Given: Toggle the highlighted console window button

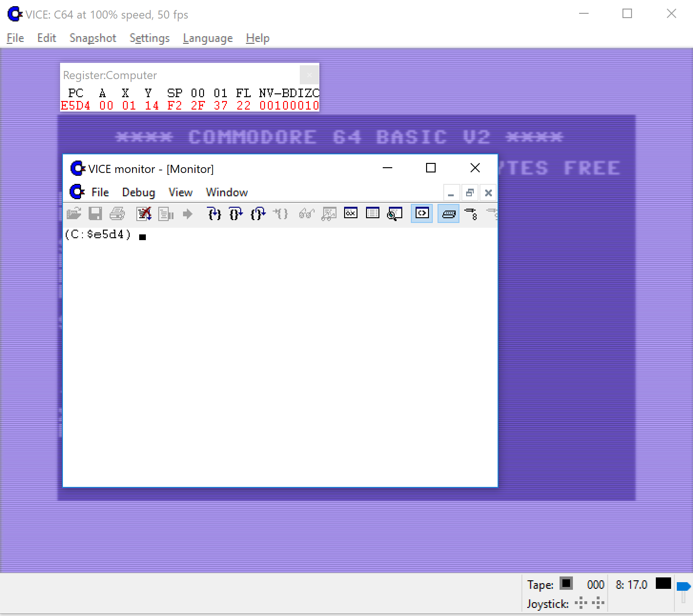Looking at the screenshot, I should (x=422, y=214).
